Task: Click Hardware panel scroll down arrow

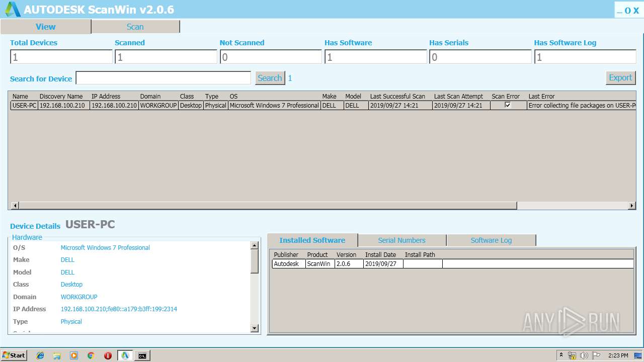Action: tap(255, 328)
